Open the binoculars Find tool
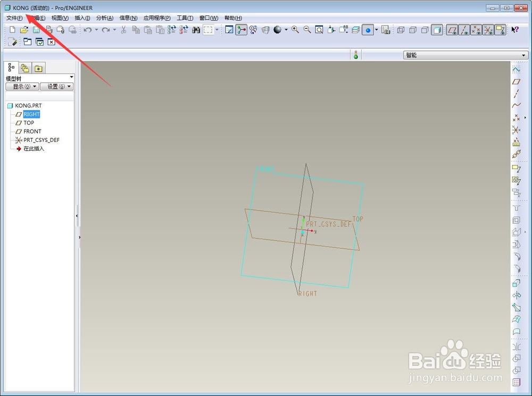Image resolution: width=532 pixels, height=396 pixels. coord(196,30)
